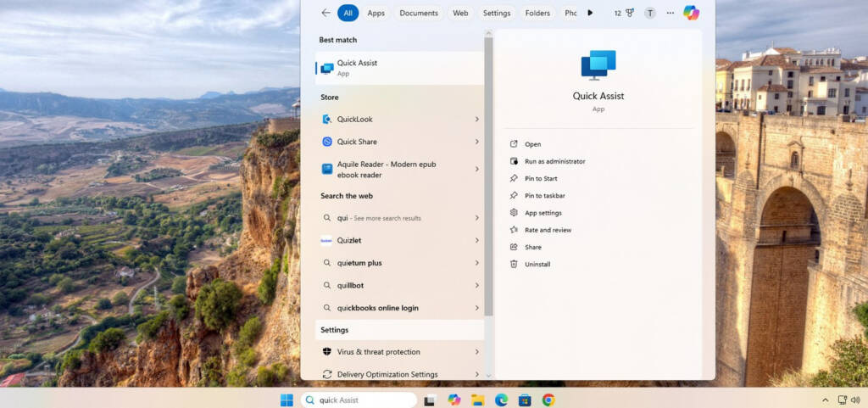Pin Quick Assist to taskbar
Viewport: 868px width, 408px height.
[544, 196]
